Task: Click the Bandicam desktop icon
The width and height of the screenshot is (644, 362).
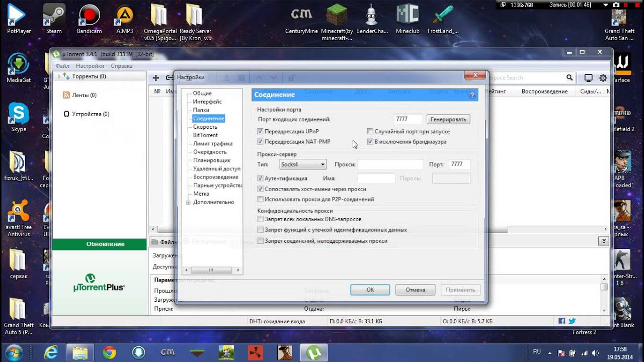Action: (x=90, y=19)
